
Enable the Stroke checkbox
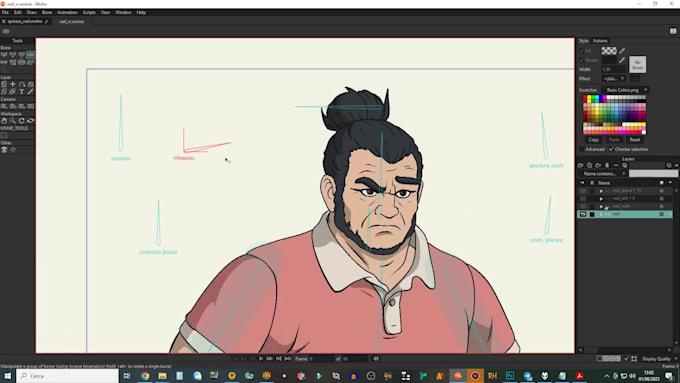[x=582, y=60]
